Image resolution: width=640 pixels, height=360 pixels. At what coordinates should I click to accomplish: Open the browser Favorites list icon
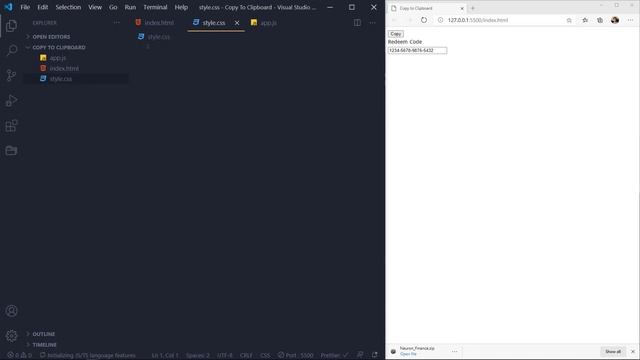click(585, 20)
